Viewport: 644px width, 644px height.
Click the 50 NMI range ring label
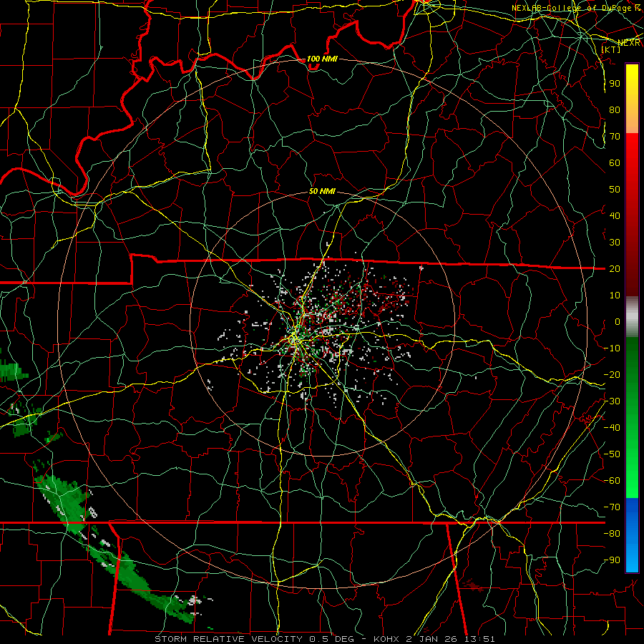coord(322,192)
